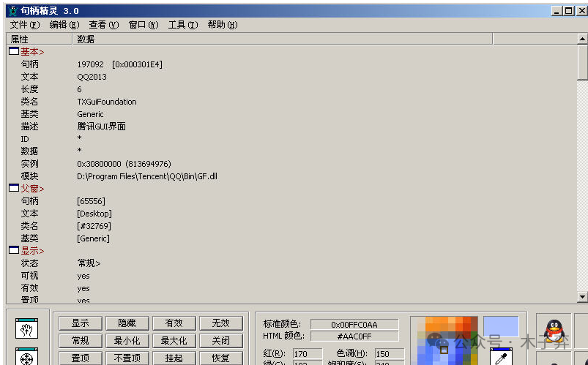The image size is (588, 365).
Task: Click the 挂起 button
Action: tap(174, 358)
